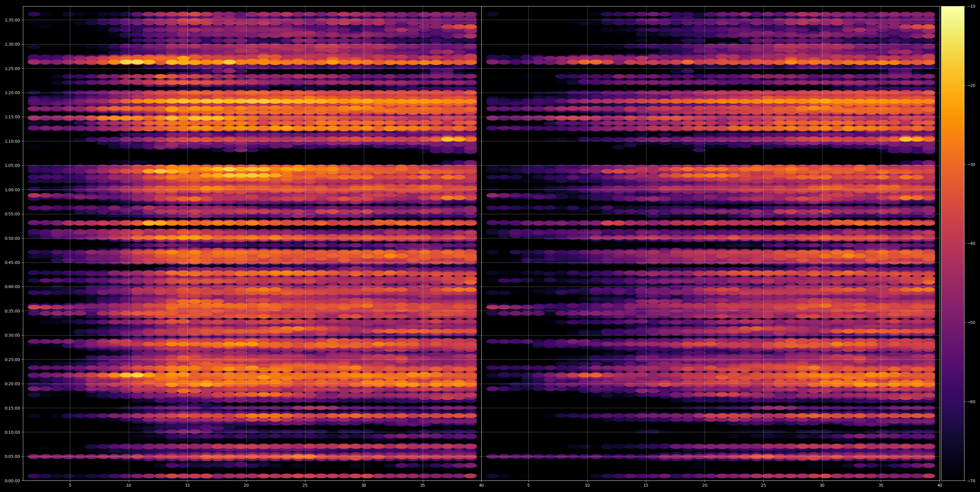The image size is (980, 492).
Task: Pick x-axis label 30 in the left heatmap
Action: [x=364, y=486]
